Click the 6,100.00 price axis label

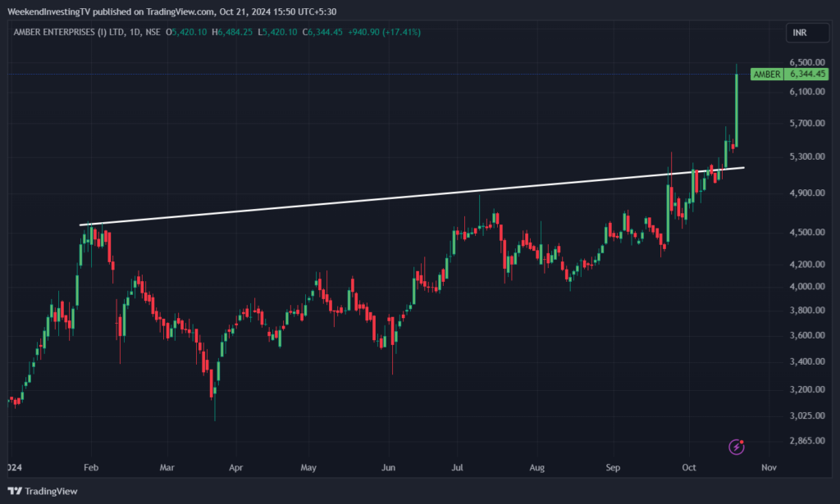[x=807, y=92]
